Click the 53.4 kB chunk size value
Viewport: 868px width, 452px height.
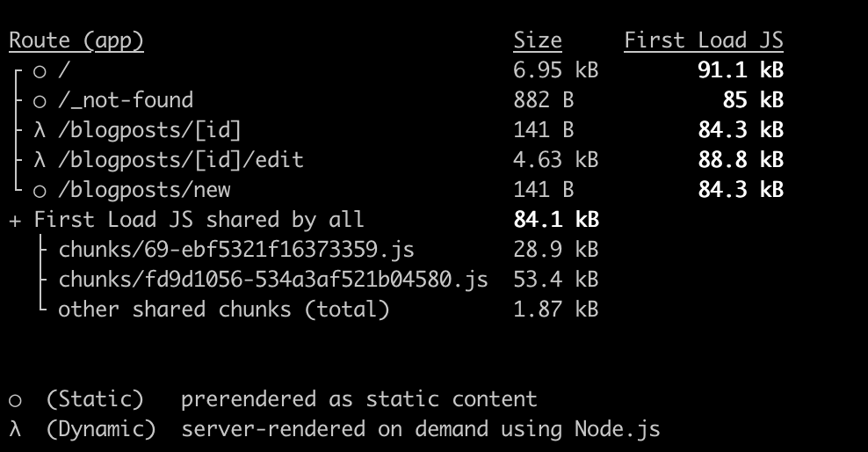pyautogui.click(x=556, y=280)
